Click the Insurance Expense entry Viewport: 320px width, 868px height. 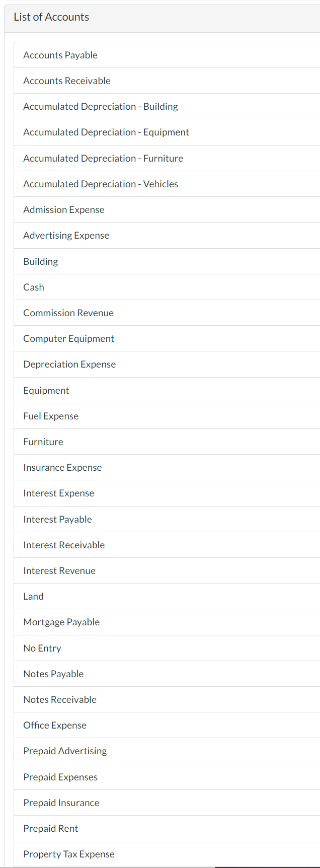(x=62, y=467)
